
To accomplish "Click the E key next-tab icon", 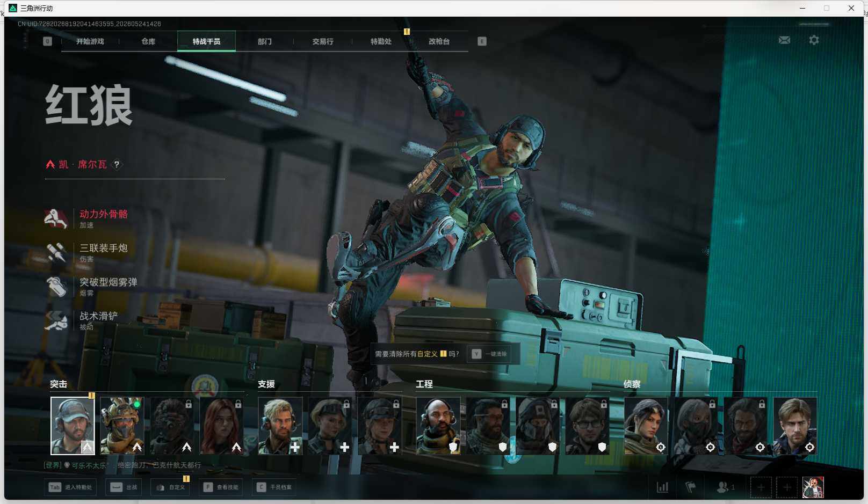I will click(482, 41).
